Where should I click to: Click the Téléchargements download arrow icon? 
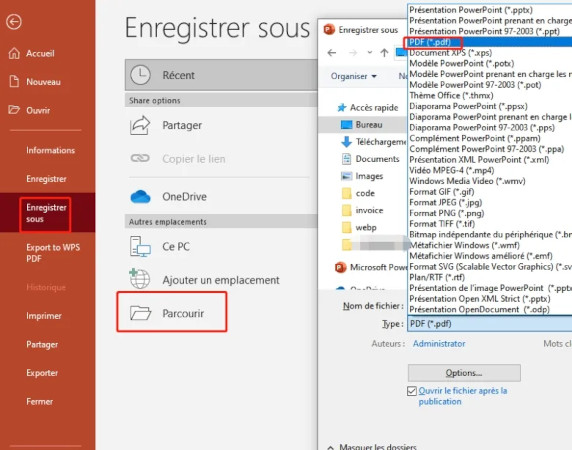pos(346,141)
